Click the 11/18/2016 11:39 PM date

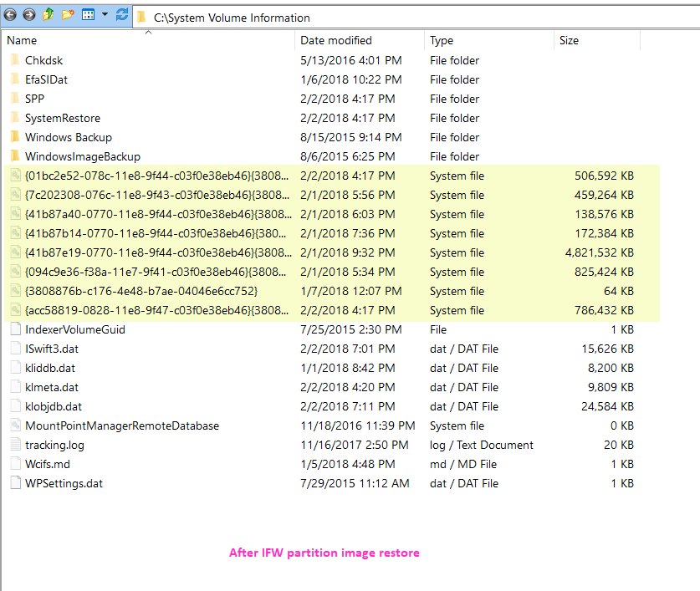pyautogui.click(x=358, y=425)
